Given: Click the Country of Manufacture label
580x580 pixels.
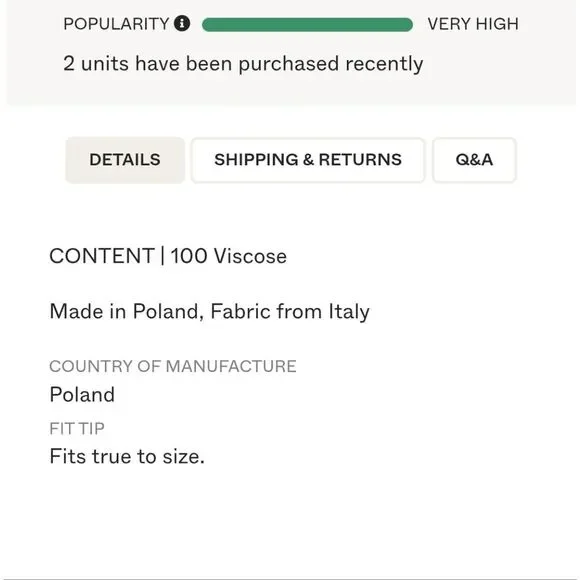Looking at the screenshot, I should (173, 367).
